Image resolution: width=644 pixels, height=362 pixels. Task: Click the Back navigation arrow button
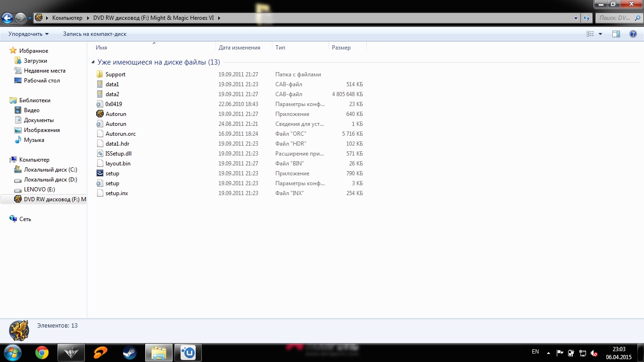pos(8,18)
